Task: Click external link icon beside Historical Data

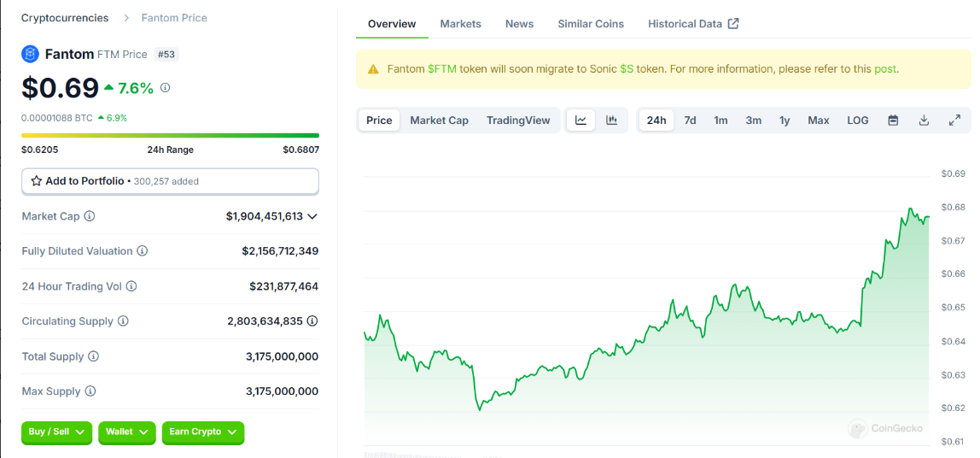Action: 734,24
